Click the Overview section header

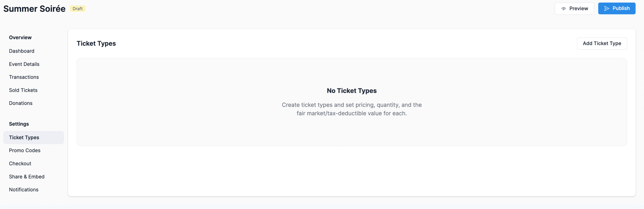(20, 37)
